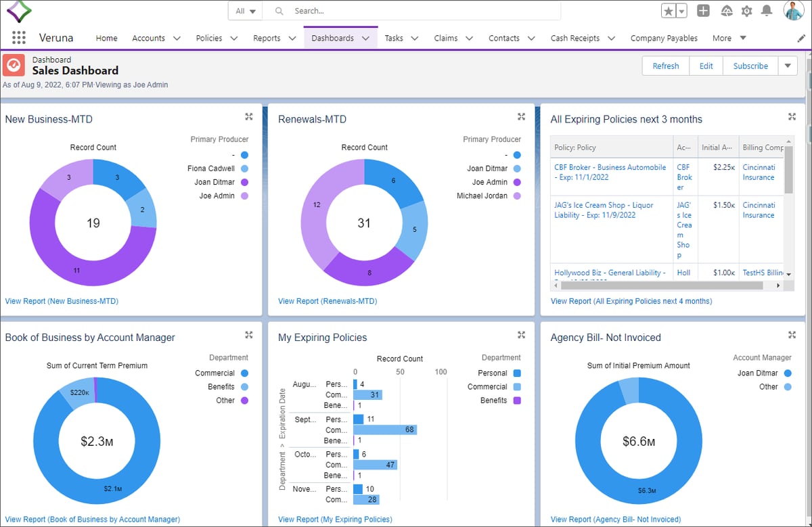Click the pencil edit navigation icon
This screenshot has width=812, height=527.
(x=801, y=39)
